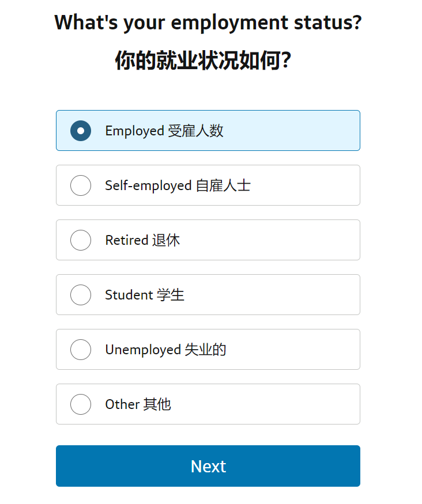422x504 pixels.
Task: Choose the Retired radio circle
Action: [x=81, y=240]
